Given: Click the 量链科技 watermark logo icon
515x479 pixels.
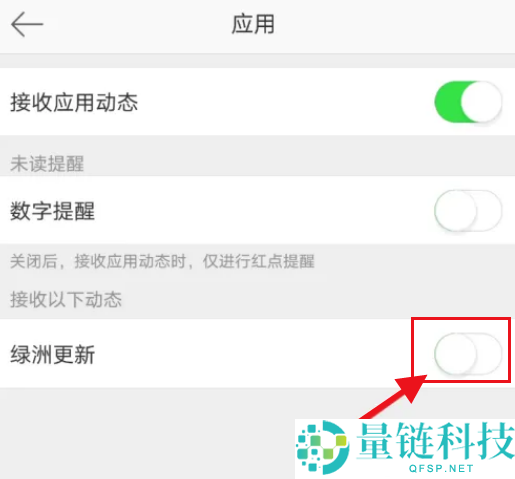Looking at the screenshot, I should (x=322, y=447).
